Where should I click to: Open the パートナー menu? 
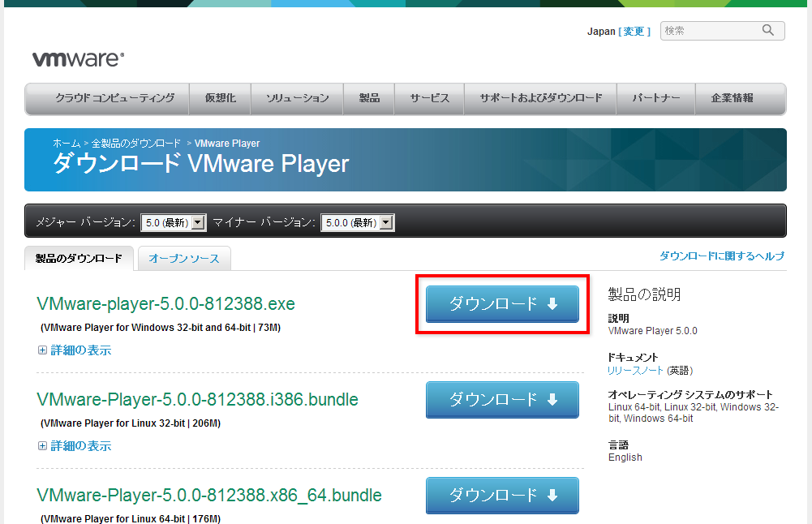click(x=655, y=98)
